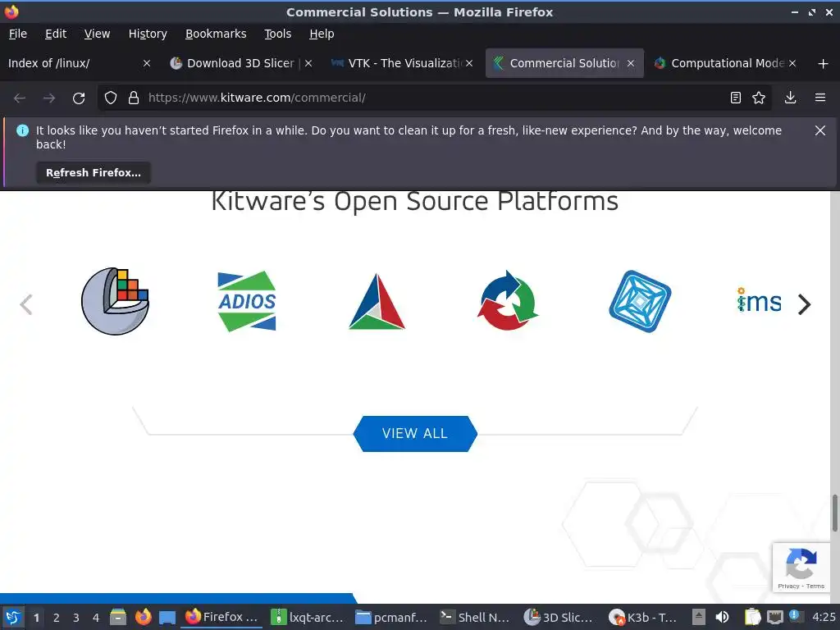Focus the URL address bar
The height and width of the screenshot is (630, 840).
click(434, 98)
